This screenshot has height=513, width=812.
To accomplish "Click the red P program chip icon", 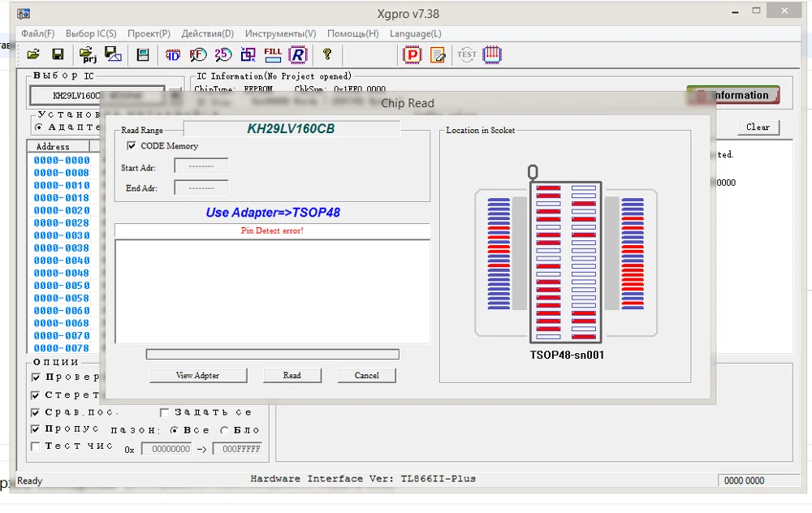I will pyautogui.click(x=412, y=54).
